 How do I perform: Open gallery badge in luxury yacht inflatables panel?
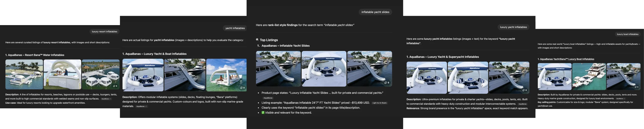click(x=525, y=90)
